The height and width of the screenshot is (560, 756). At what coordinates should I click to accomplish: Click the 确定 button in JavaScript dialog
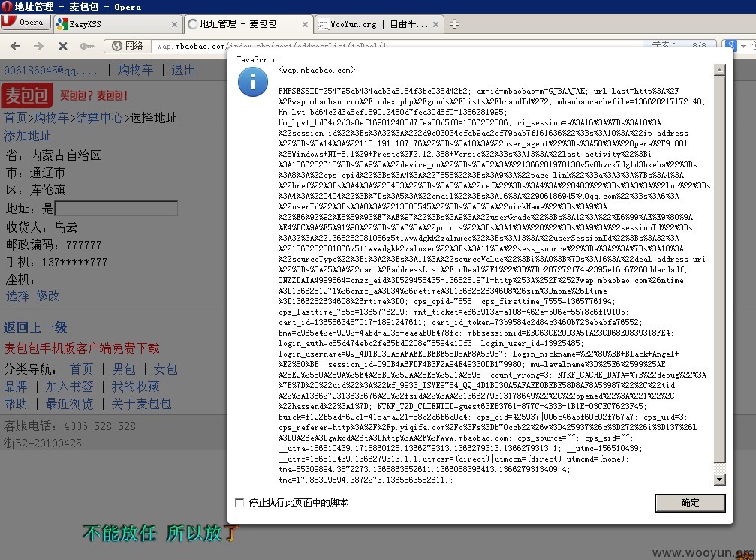tap(690, 503)
